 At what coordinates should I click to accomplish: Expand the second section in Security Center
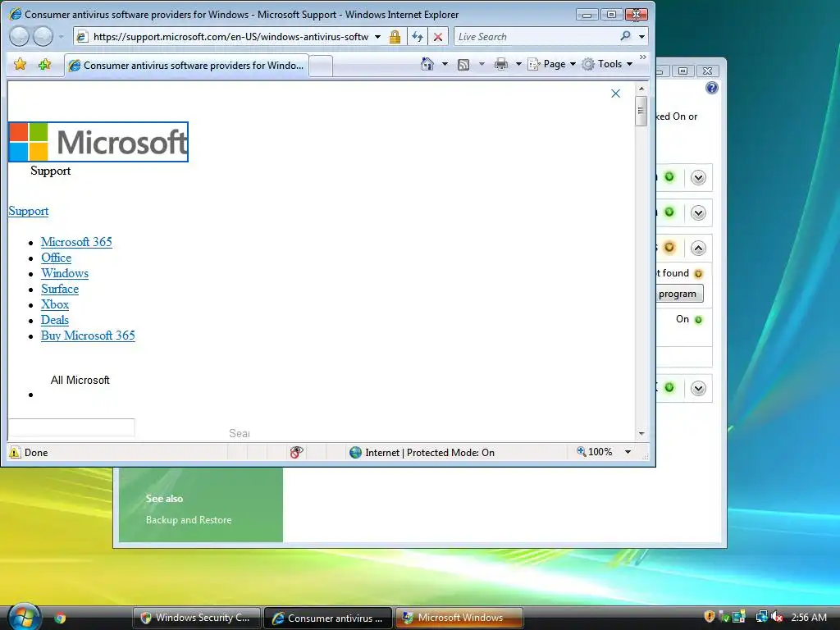tap(698, 212)
